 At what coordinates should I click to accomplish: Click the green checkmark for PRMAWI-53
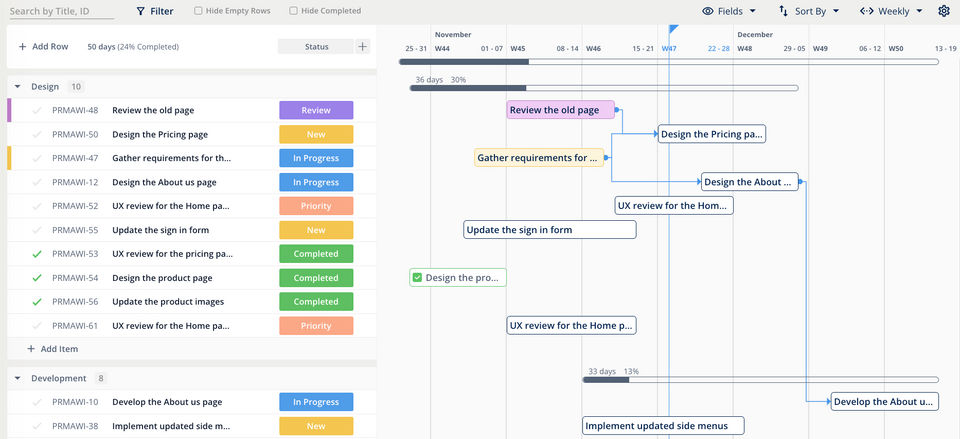click(x=37, y=254)
